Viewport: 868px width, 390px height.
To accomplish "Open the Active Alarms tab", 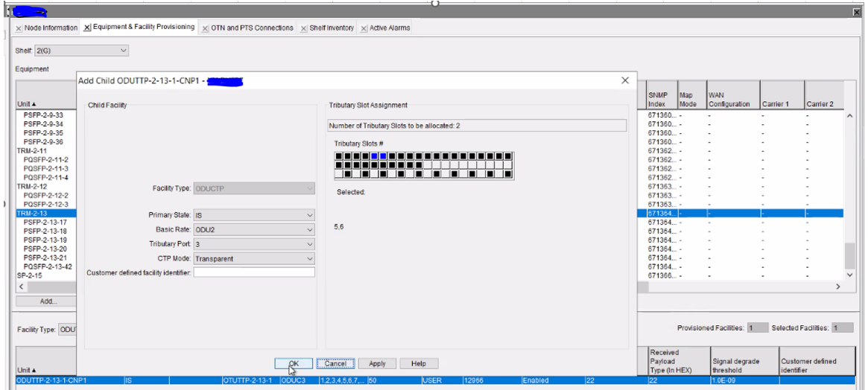I will point(389,28).
